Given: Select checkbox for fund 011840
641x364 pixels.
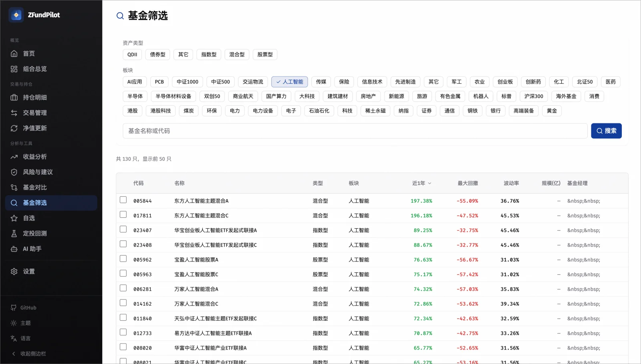Looking at the screenshot, I should [x=123, y=318].
